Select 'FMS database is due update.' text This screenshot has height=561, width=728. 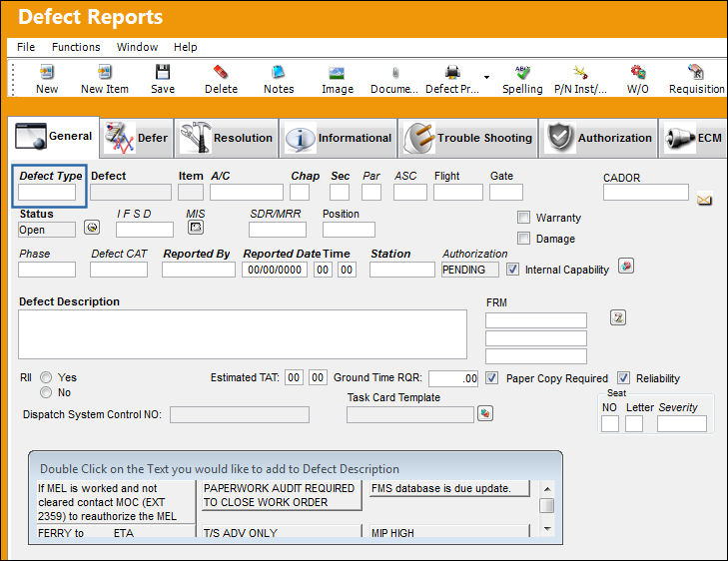(449, 488)
